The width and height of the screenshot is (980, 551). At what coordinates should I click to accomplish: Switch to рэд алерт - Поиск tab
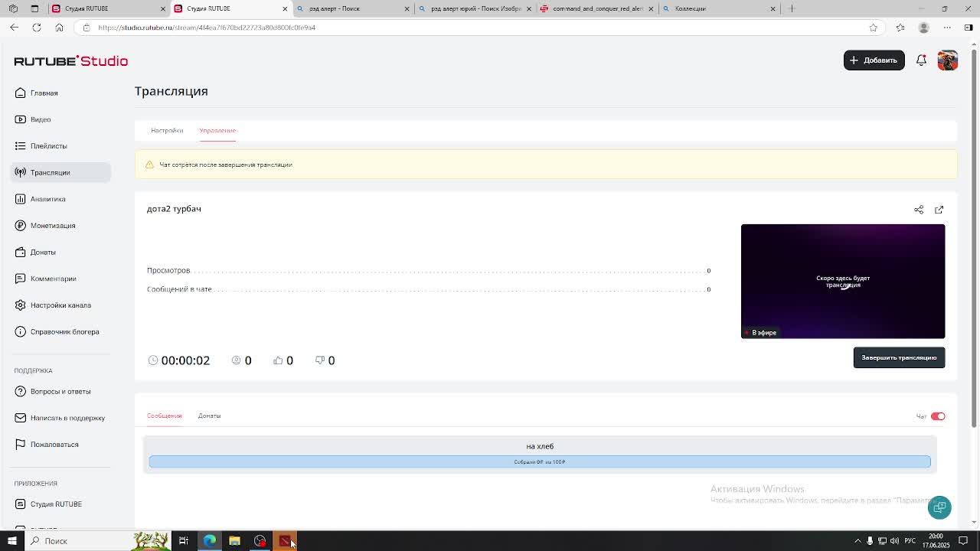coord(352,8)
